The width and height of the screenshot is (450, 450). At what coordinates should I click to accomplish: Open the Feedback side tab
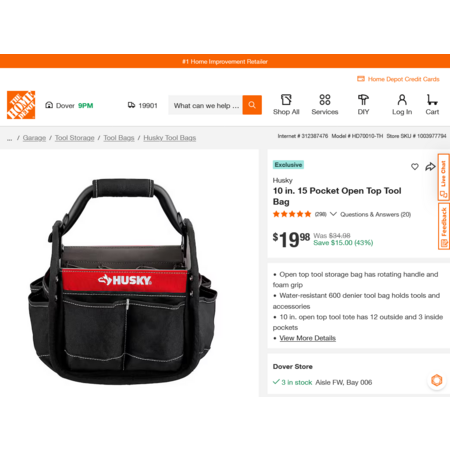(444, 226)
